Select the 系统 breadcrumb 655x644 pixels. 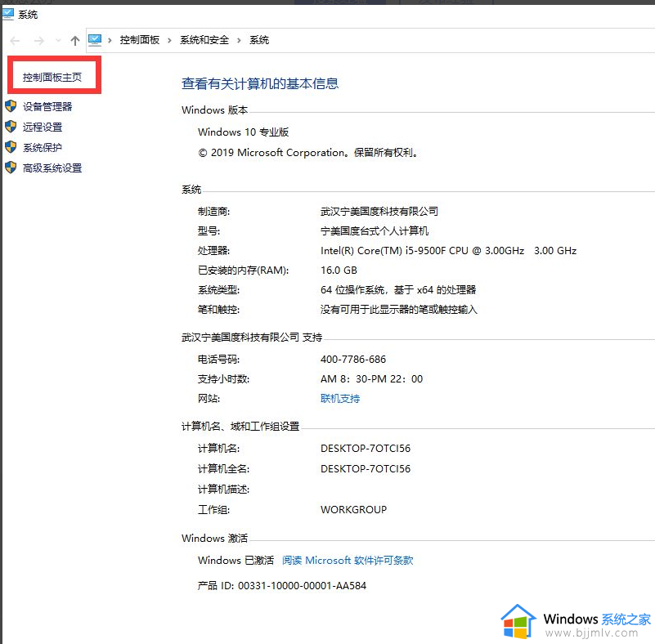coord(259,40)
